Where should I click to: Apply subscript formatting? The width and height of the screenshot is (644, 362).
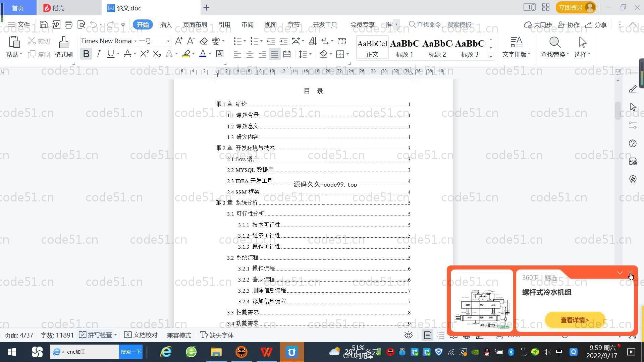click(x=157, y=54)
